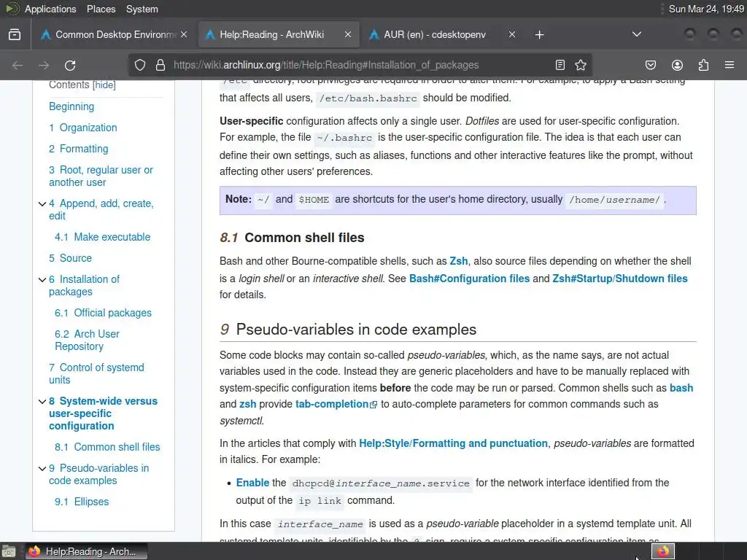
Task: Go to 7 Control of systemd units
Action: (x=96, y=374)
